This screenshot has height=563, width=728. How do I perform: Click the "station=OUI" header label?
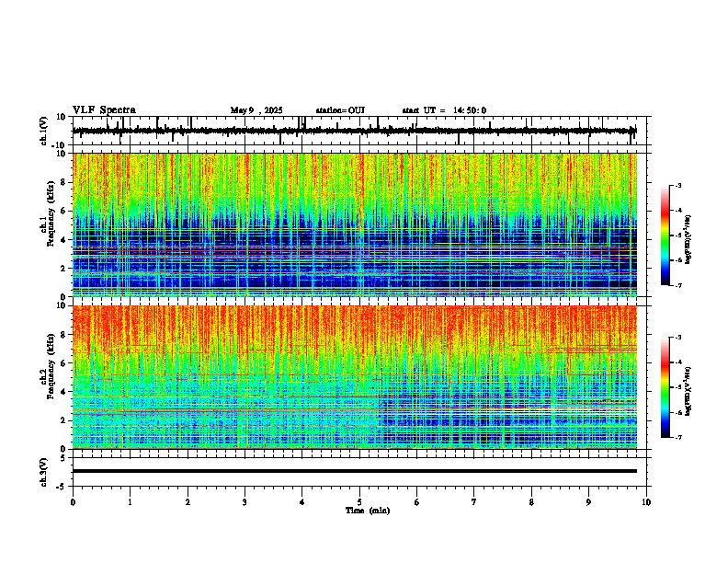tap(340, 110)
